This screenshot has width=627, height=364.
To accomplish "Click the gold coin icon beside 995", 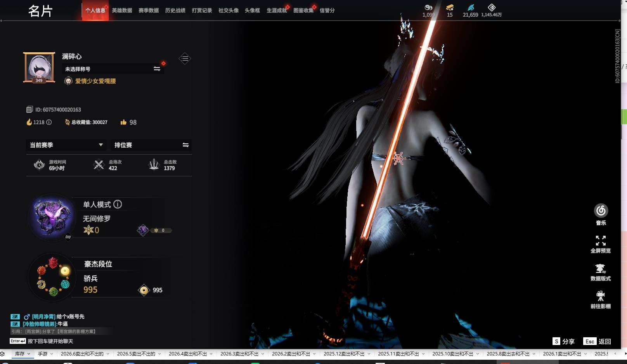I will [x=144, y=290].
